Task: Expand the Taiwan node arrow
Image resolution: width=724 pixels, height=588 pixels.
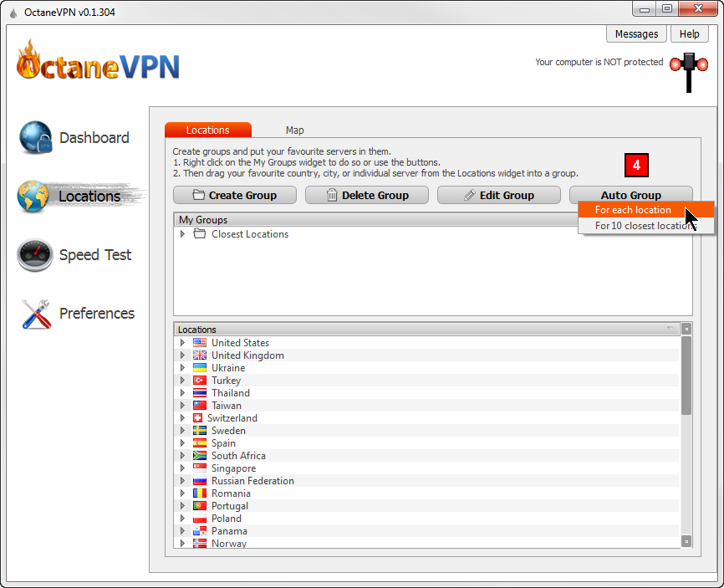Action: [x=182, y=405]
